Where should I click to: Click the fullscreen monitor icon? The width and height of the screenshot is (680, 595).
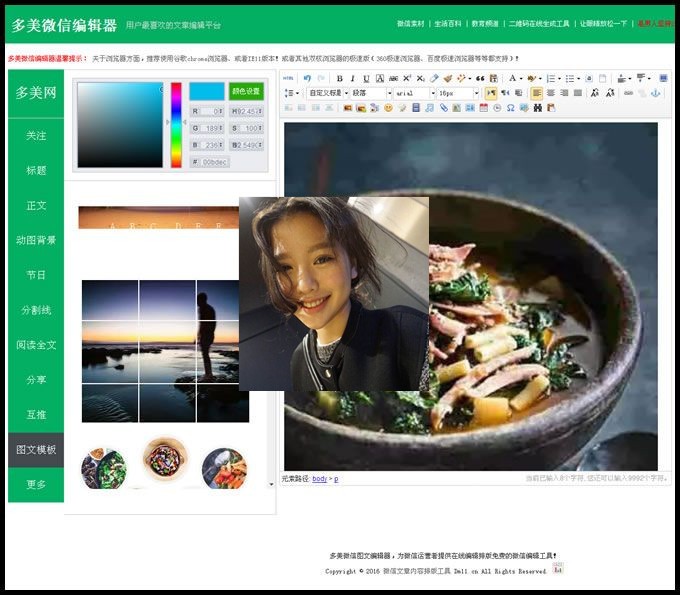coord(663,78)
